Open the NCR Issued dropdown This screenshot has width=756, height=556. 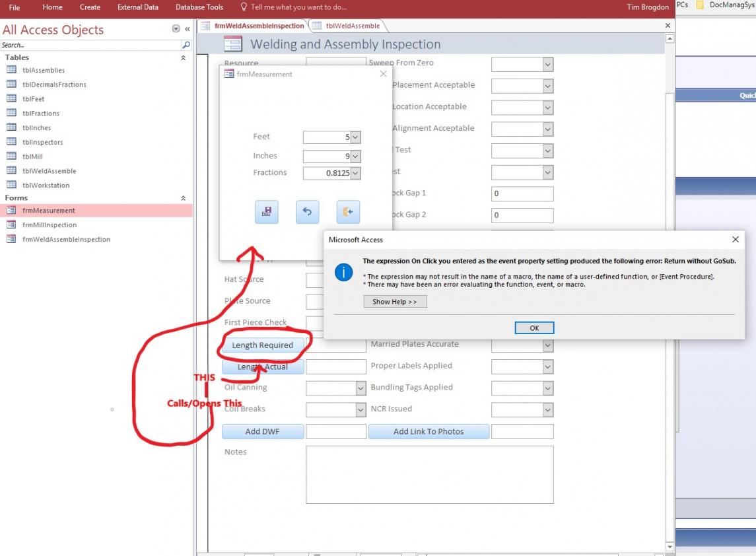(x=548, y=410)
